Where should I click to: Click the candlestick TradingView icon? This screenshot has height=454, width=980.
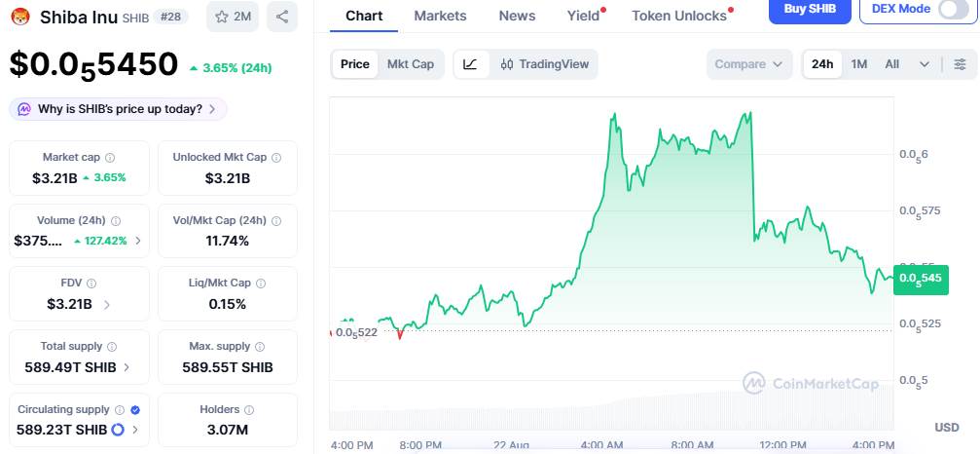[x=507, y=63]
